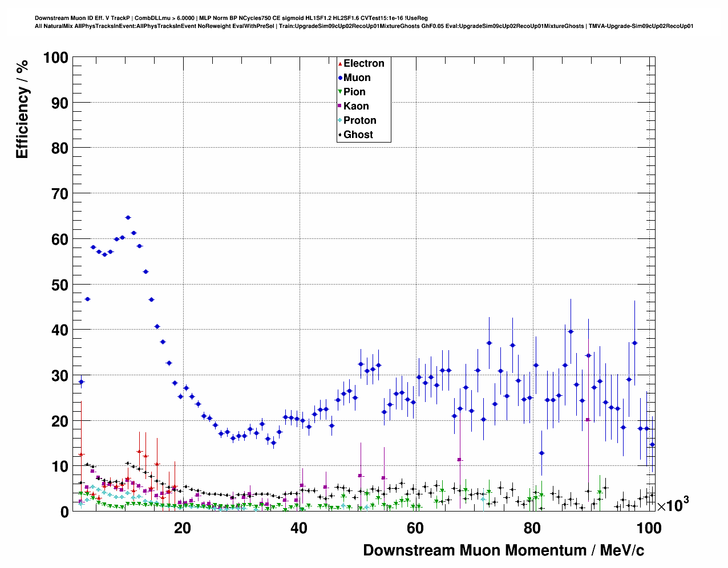
Task: Click the purple square Kaon legend marker
Action: coord(340,106)
